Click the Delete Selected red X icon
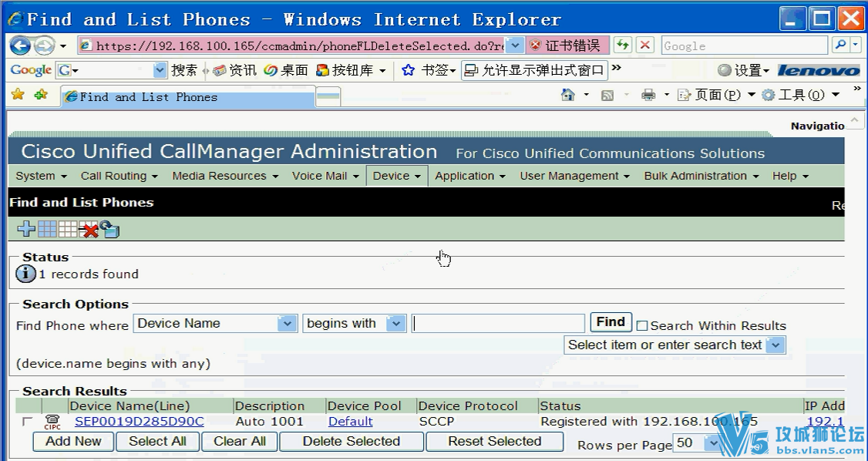This screenshot has width=868, height=461. [89, 229]
